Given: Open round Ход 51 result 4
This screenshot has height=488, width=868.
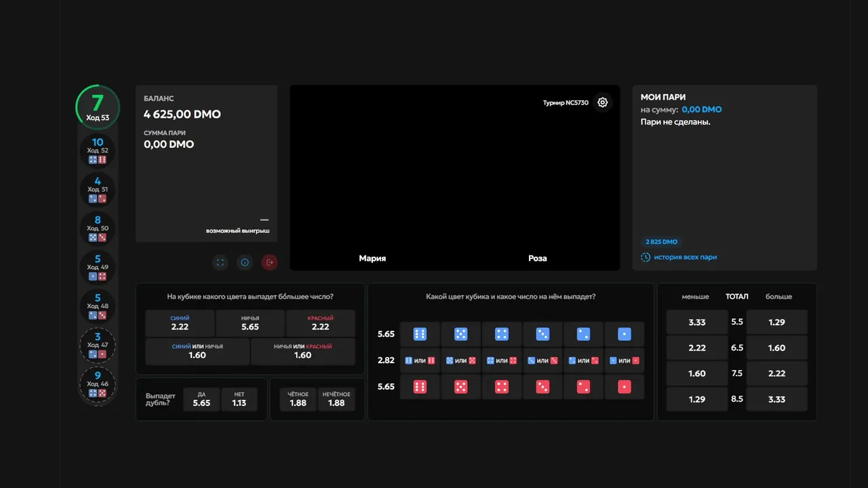Looking at the screenshot, I should pos(98,189).
